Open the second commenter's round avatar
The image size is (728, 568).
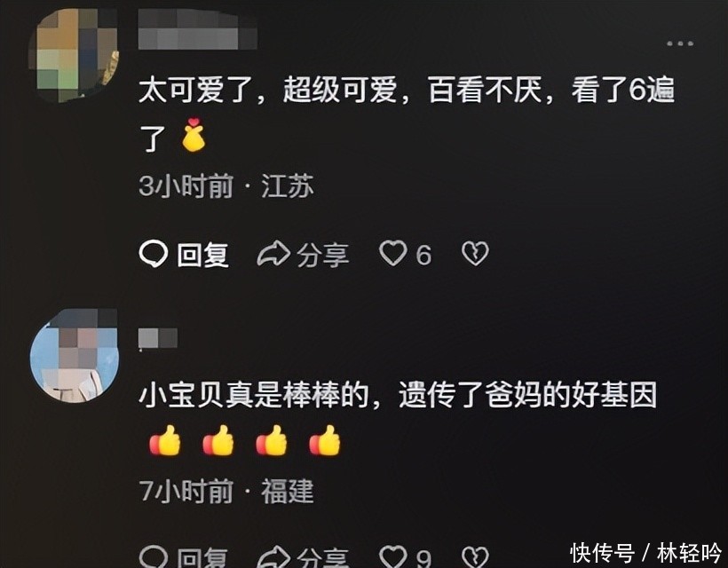click(74, 356)
